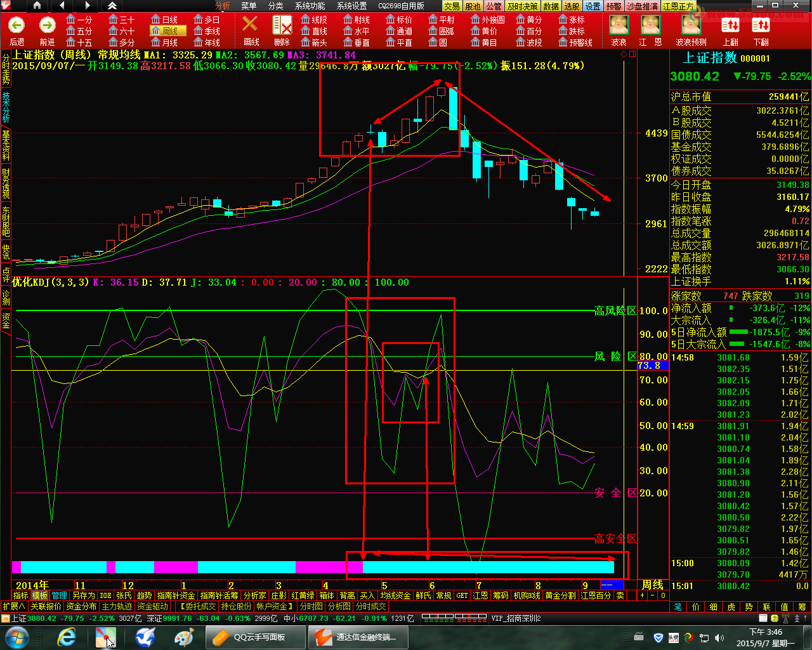Select the 百分 percentage line tool

tap(530, 31)
